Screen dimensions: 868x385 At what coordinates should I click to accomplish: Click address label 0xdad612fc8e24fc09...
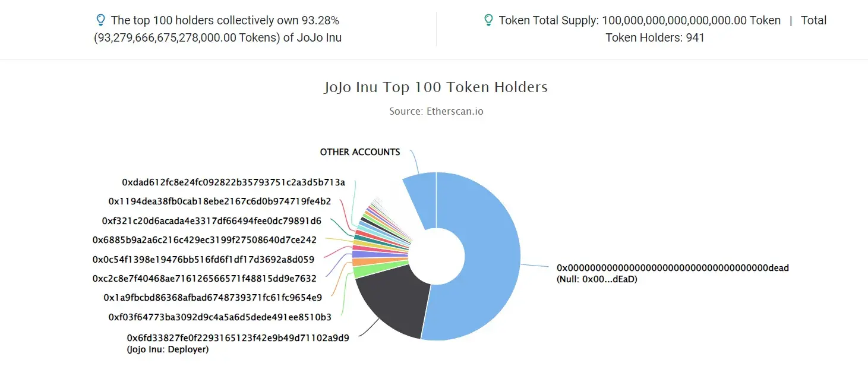coord(233,182)
